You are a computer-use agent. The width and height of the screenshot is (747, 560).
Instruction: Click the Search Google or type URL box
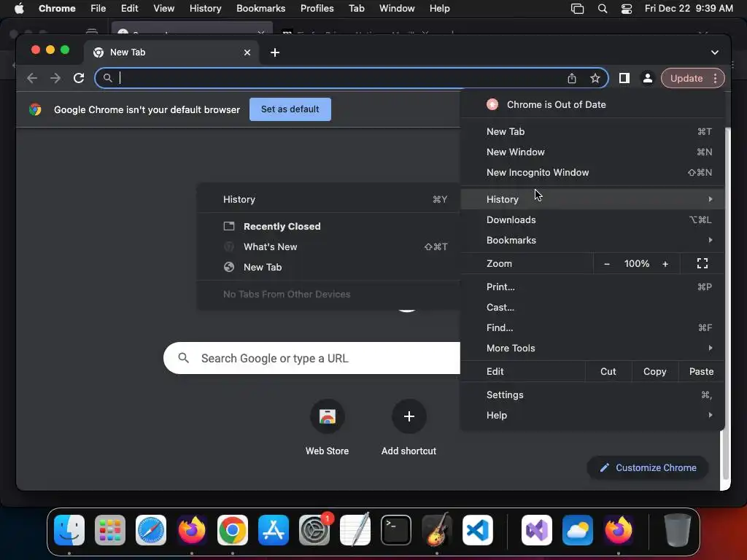coord(312,358)
